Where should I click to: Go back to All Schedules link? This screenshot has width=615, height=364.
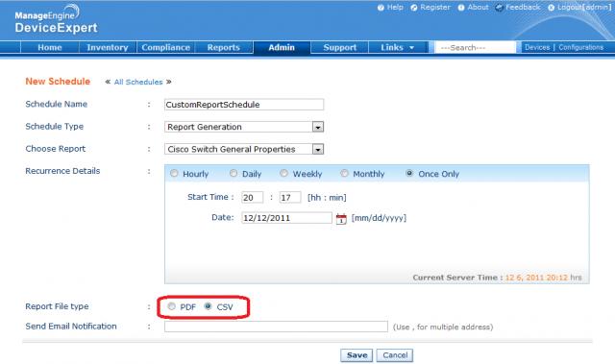[138, 82]
